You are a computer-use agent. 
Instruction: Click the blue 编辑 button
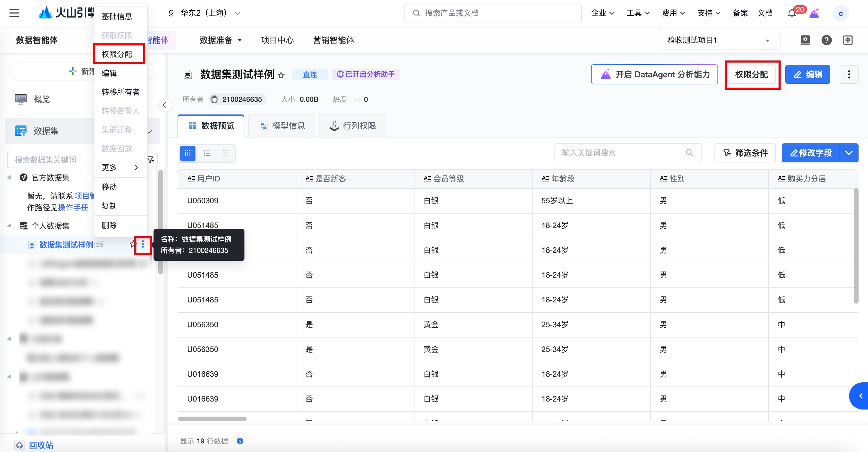807,74
